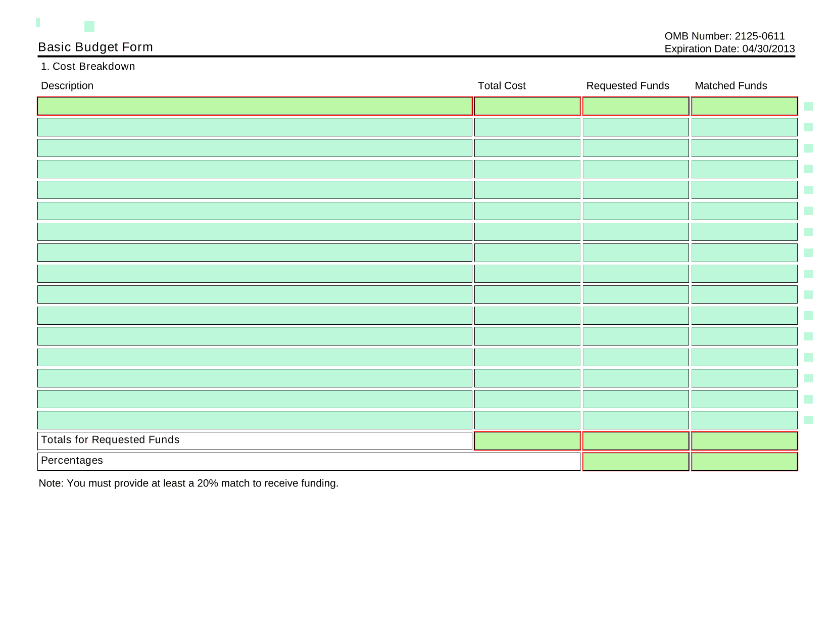Select the second row Description field

(x=255, y=127)
